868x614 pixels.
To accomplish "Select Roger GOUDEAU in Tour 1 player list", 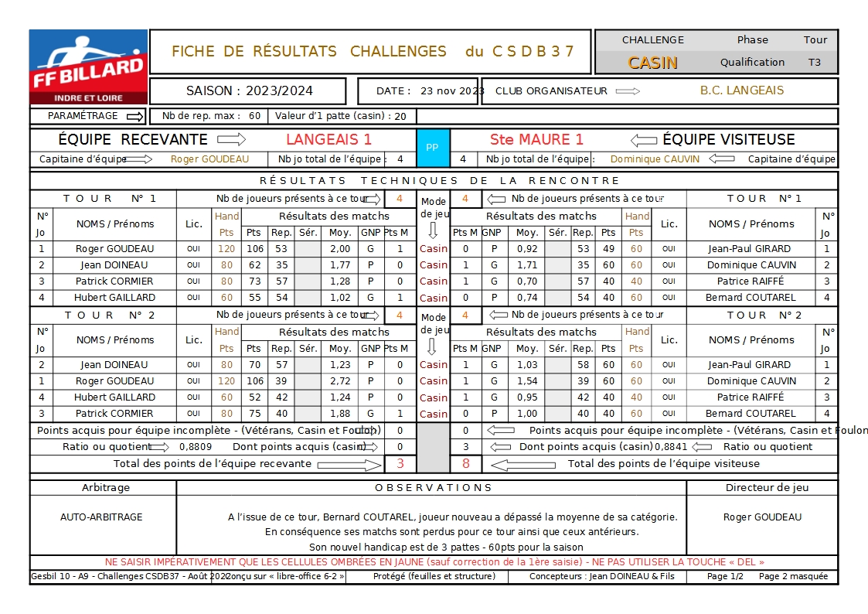I will tap(114, 249).
